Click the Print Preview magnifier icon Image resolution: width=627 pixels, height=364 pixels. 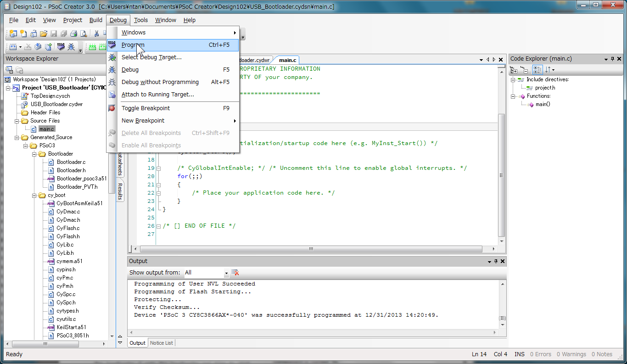tap(84, 34)
